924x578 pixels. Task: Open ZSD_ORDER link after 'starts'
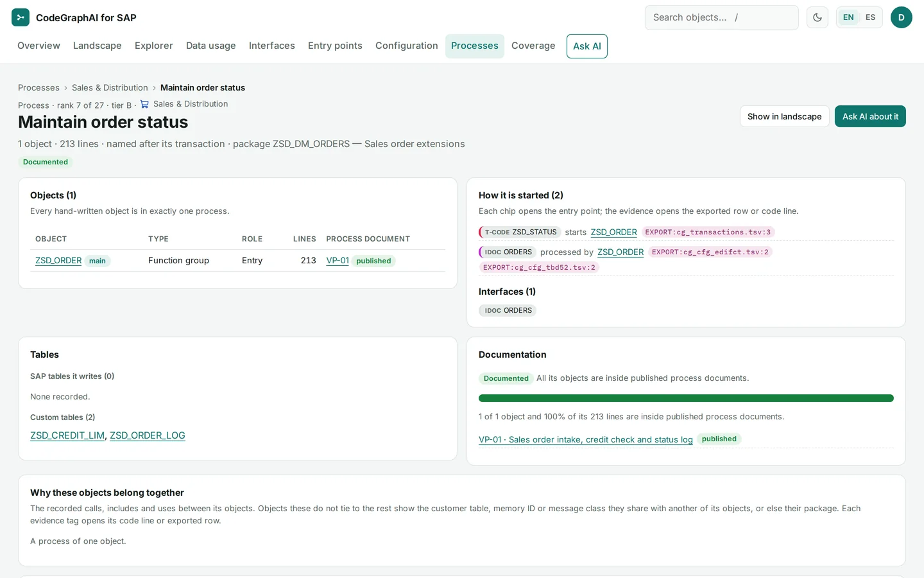tap(614, 232)
